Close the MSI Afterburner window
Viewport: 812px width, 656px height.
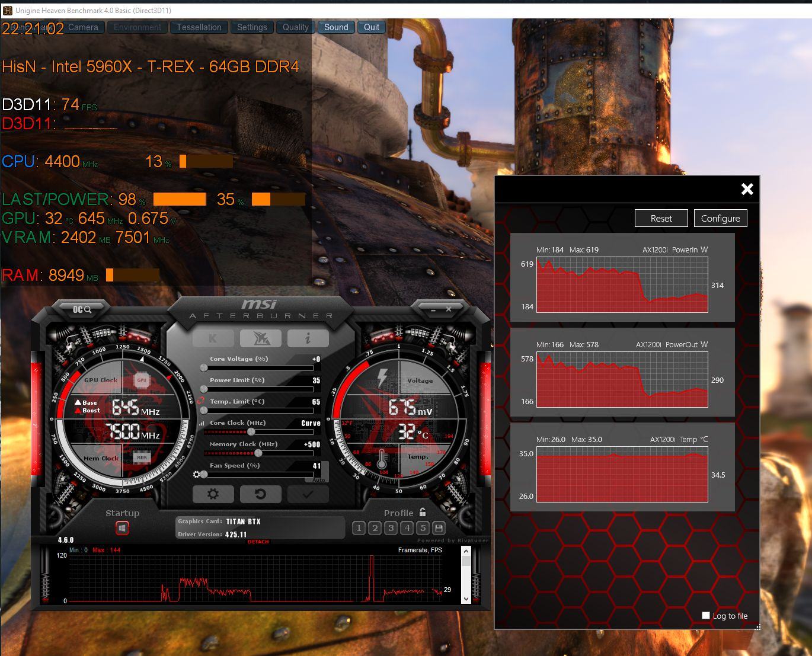pos(449,309)
